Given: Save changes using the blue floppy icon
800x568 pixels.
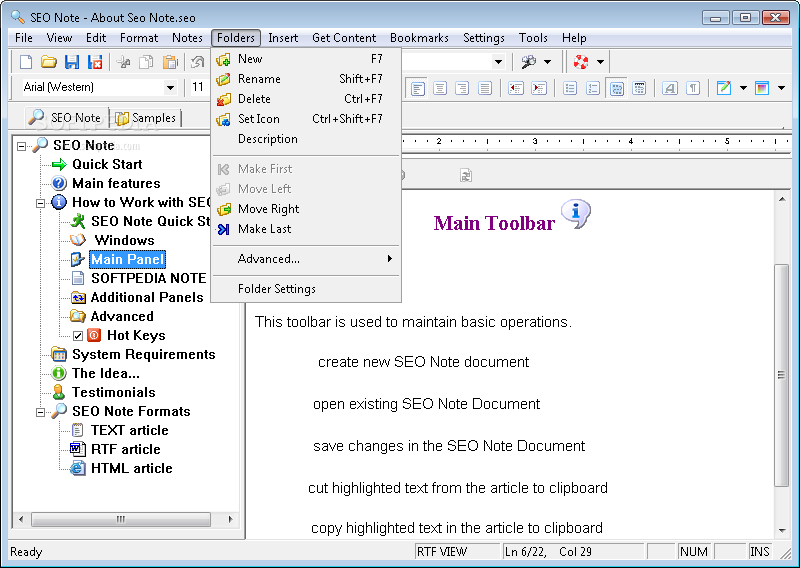Looking at the screenshot, I should (72, 62).
